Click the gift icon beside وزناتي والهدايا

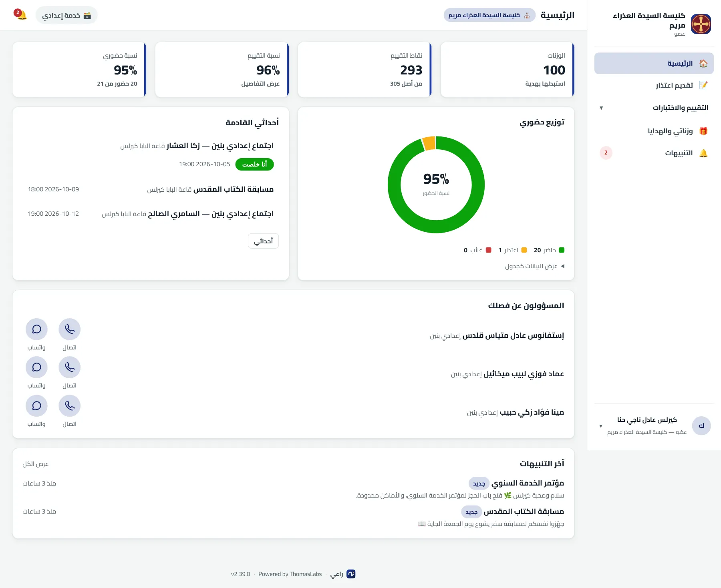coord(703,131)
